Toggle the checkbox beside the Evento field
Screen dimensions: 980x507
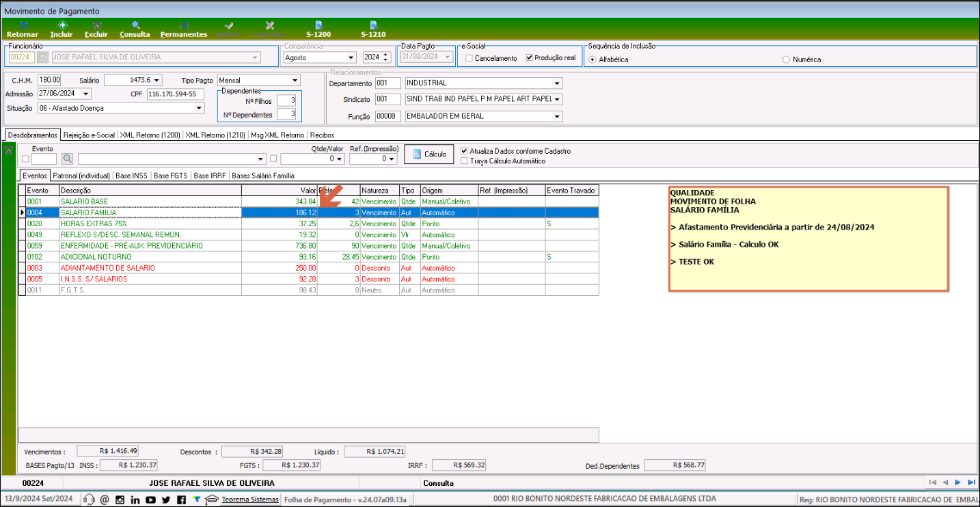point(25,159)
